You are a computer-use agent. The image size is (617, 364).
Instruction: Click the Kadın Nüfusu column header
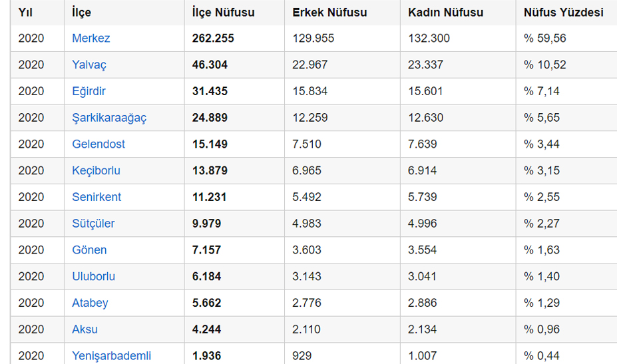click(x=445, y=12)
